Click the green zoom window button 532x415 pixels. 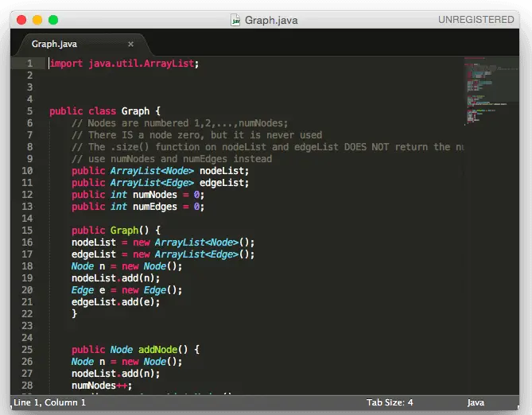53,20
